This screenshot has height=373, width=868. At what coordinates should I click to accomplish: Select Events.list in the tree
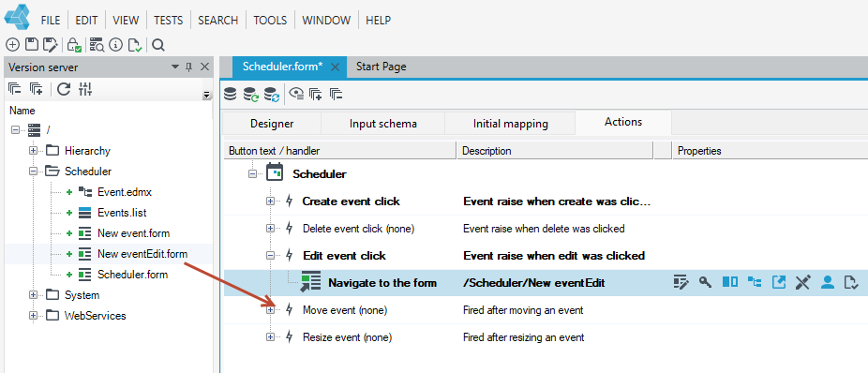122,213
